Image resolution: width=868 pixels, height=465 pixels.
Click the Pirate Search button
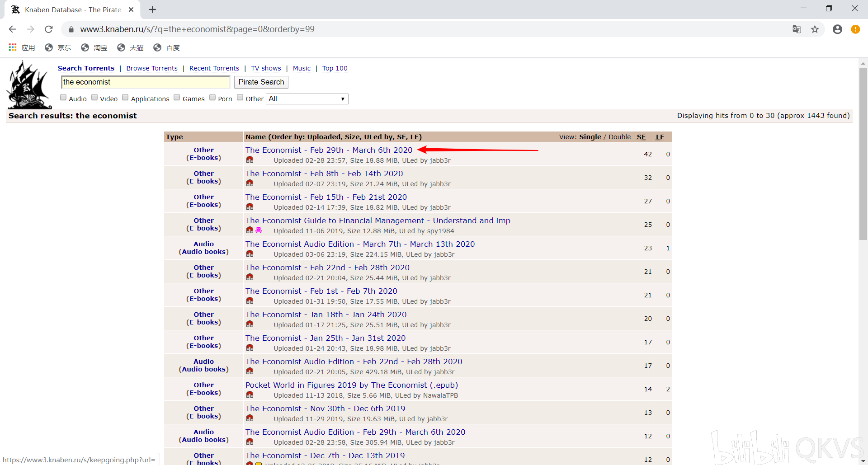[x=261, y=82]
